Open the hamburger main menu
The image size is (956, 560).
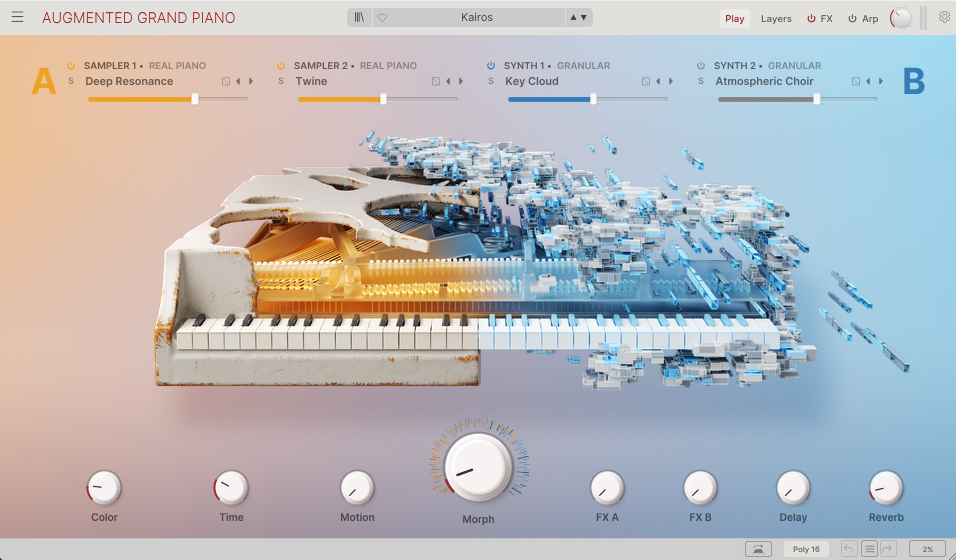pos(17,17)
